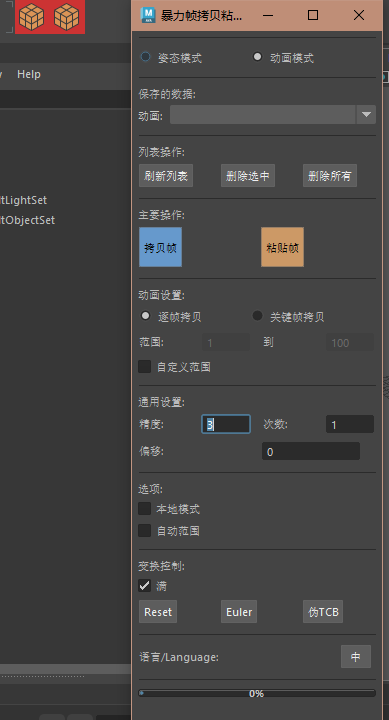Close the 暴力帧拷贝粘贴 window

coord(359,15)
